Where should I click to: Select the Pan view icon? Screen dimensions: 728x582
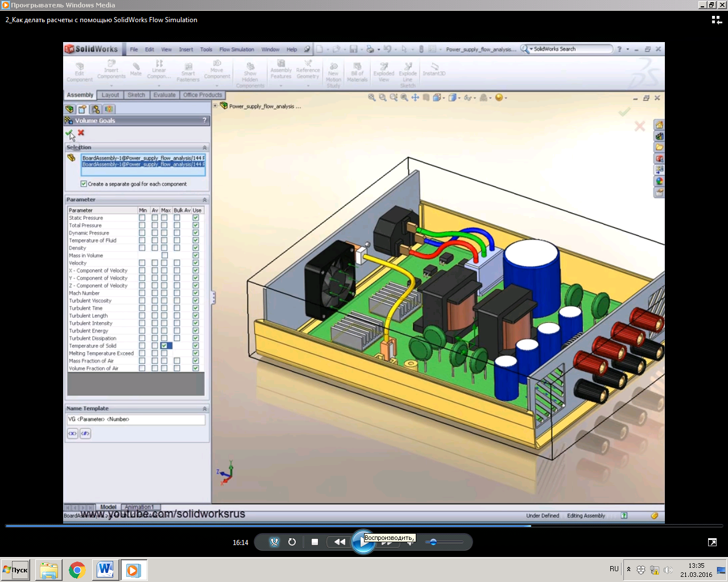[x=415, y=98]
